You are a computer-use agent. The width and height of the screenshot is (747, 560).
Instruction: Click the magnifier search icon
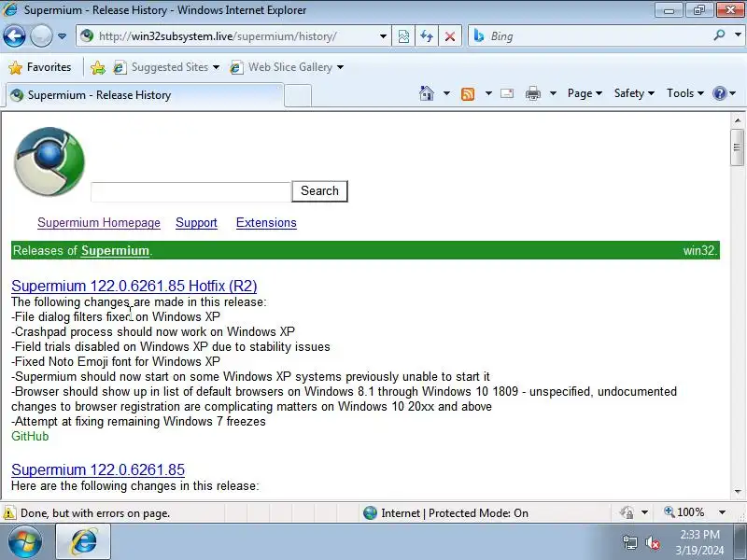pos(719,35)
